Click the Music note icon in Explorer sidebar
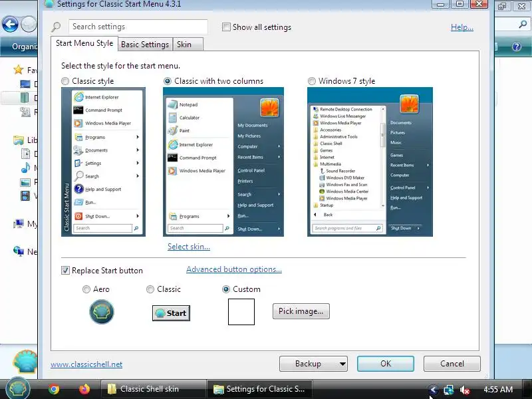This screenshot has width=532, height=399. point(25,168)
